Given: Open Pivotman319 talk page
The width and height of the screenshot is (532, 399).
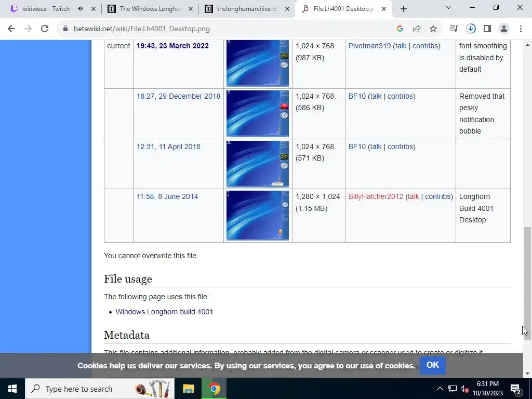Looking at the screenshot, I should click(401, 46).
